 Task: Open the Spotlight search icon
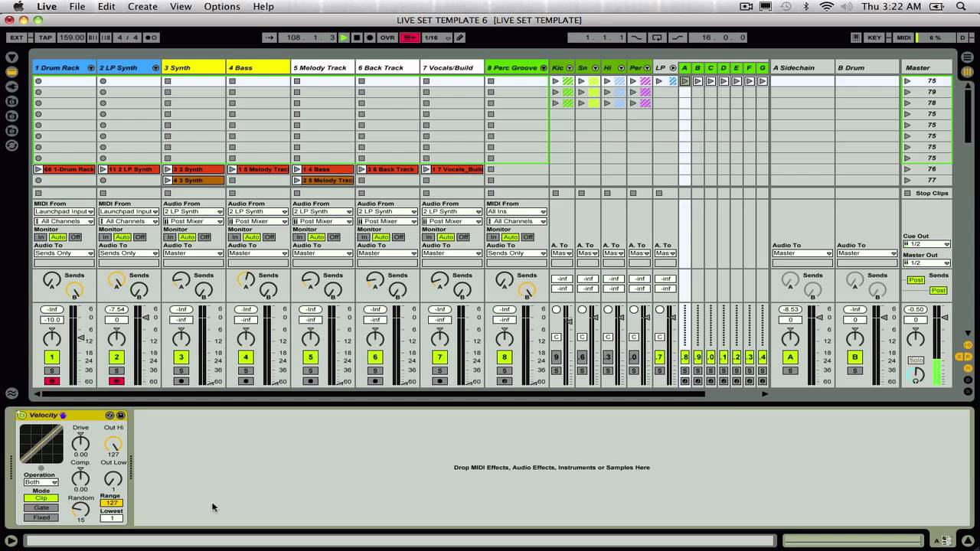962,7
